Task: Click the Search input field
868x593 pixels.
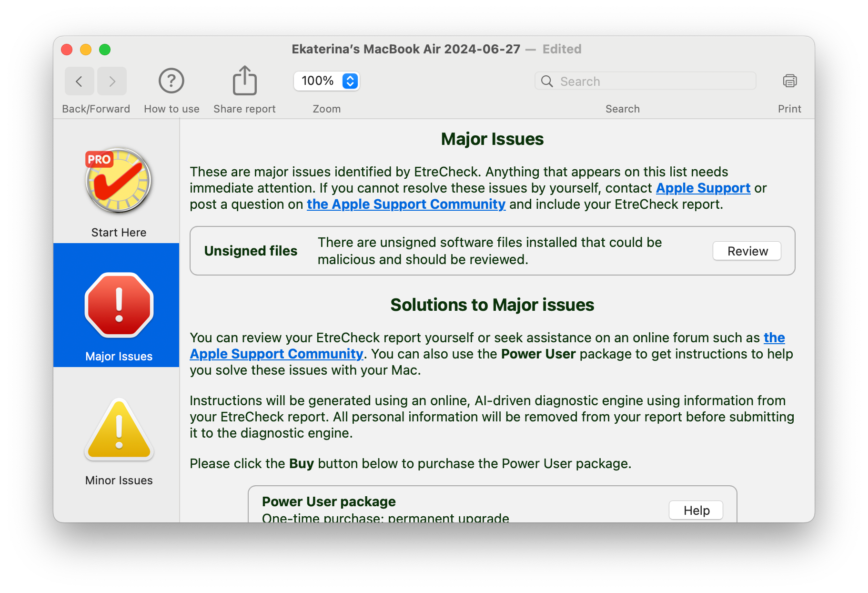Action: [646, 81]
